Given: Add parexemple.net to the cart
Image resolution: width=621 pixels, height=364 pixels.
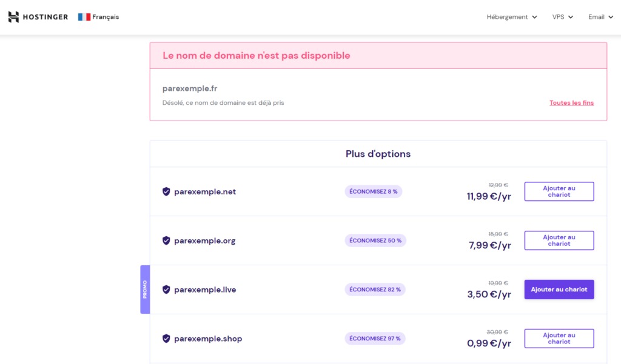Looking at the screenshot, I should point(559,191).
